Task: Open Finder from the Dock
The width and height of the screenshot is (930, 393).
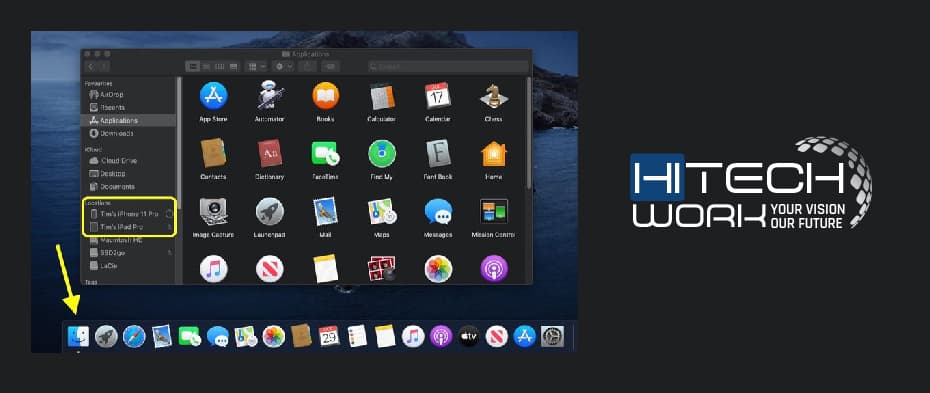Action: [x=78, y=336]
